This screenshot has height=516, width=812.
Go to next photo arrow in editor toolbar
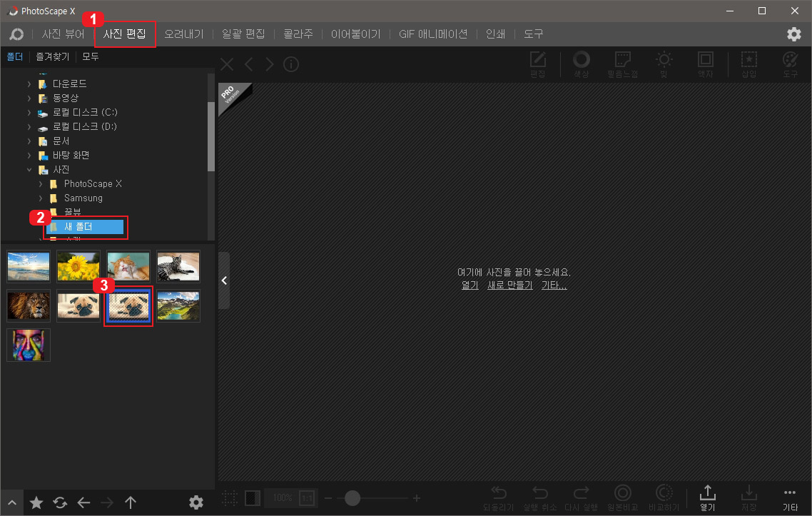(x=270, y=64)
